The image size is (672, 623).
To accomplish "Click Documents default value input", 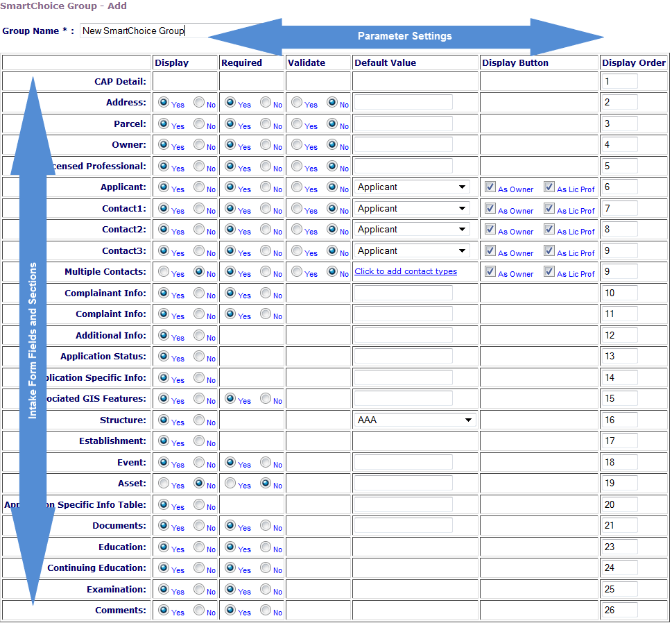I will click(404, 526).
